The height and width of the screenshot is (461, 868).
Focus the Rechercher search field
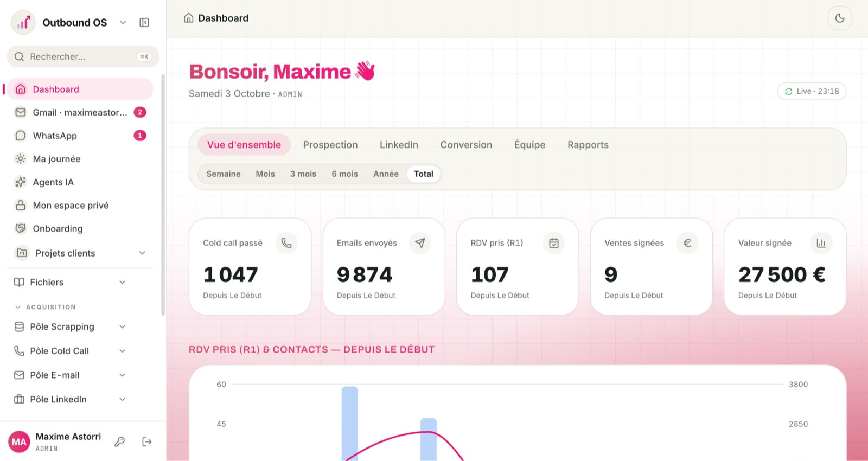[83, 56]
